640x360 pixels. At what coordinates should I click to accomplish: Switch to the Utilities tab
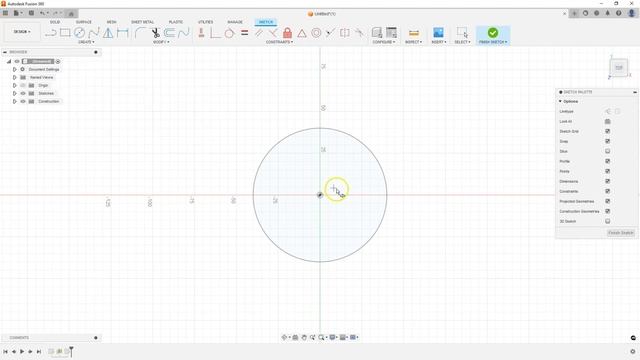[x=205, y=22]
